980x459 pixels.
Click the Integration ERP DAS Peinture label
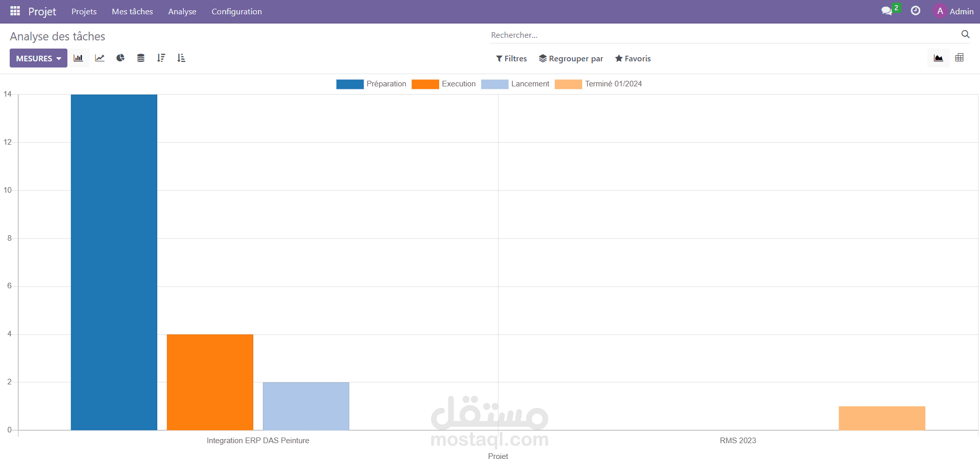pyautogui.click(x=258, y=441)
